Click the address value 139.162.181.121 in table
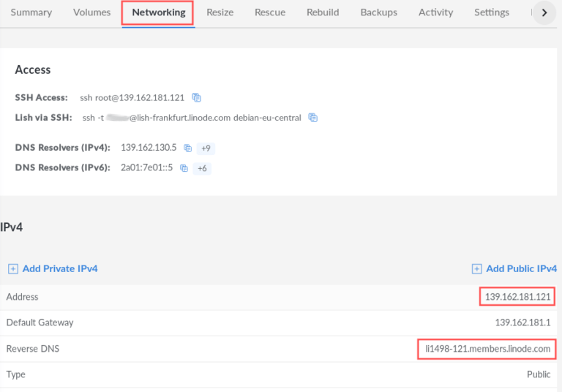 (x=517, y=297)
